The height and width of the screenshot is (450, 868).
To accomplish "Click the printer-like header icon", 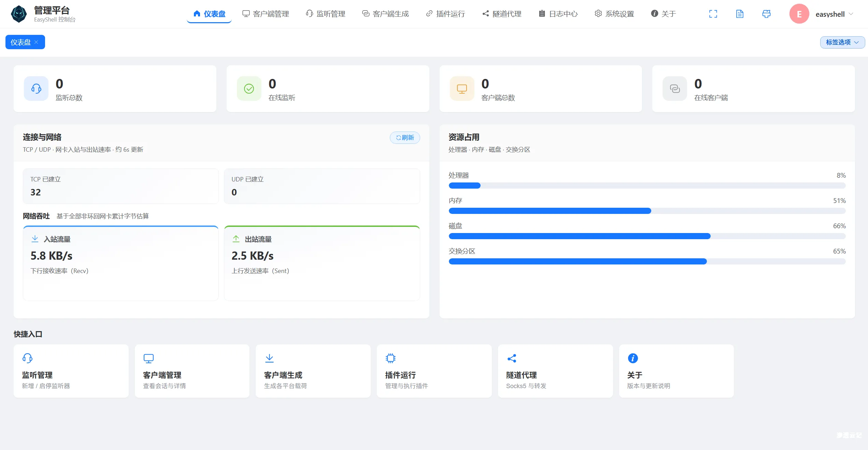I will tap(766, 14).
